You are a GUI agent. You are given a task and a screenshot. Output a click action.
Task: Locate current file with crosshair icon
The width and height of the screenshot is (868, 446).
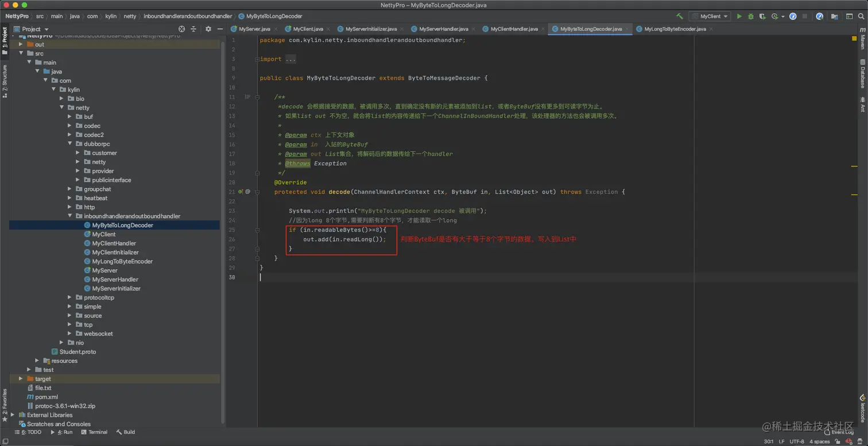click(x=182, y=29)
